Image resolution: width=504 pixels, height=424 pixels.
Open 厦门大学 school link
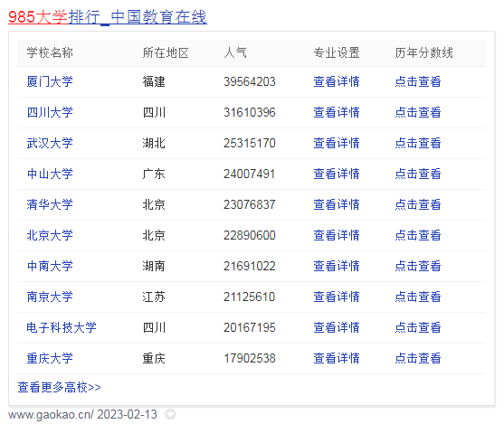tap(50, 81)
